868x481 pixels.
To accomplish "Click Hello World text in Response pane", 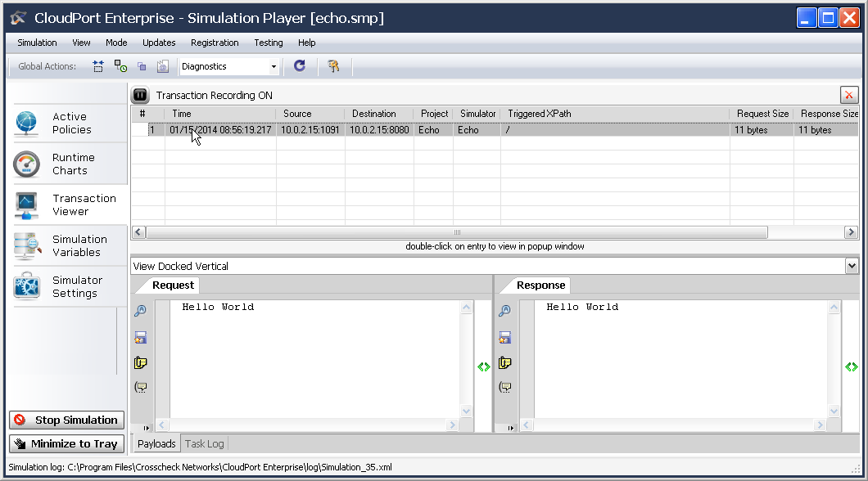I will tap(582, 307).
